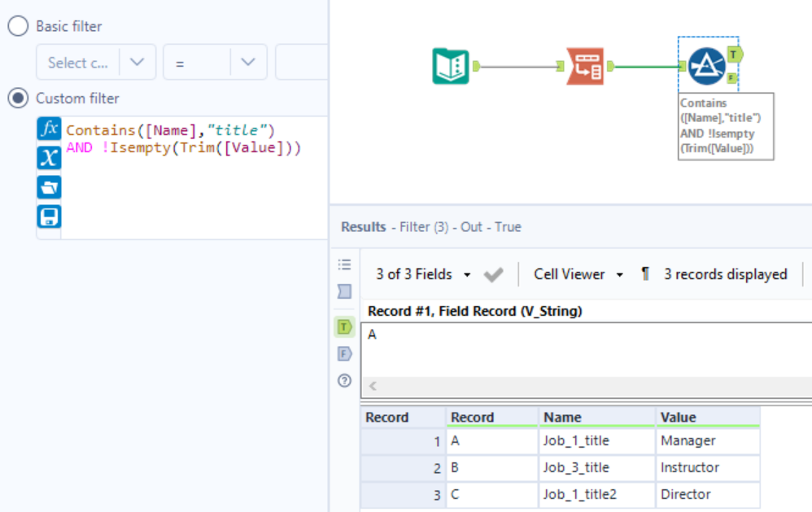Enable the Basic filter radio button
The image size is (812, 512).
pos(17,26)
